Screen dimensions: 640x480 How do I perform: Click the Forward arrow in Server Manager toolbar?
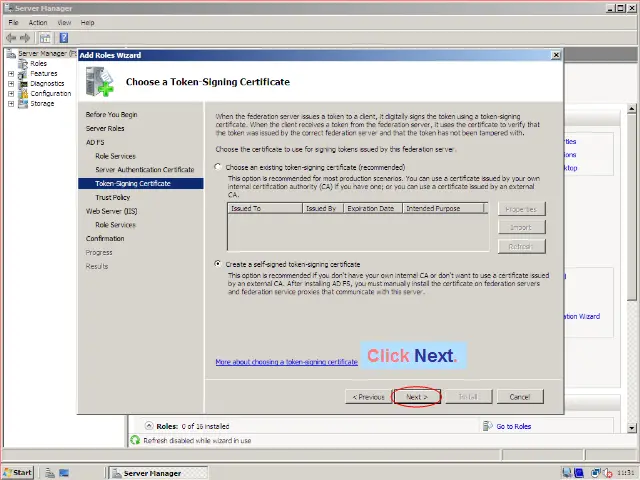point(25,38)
